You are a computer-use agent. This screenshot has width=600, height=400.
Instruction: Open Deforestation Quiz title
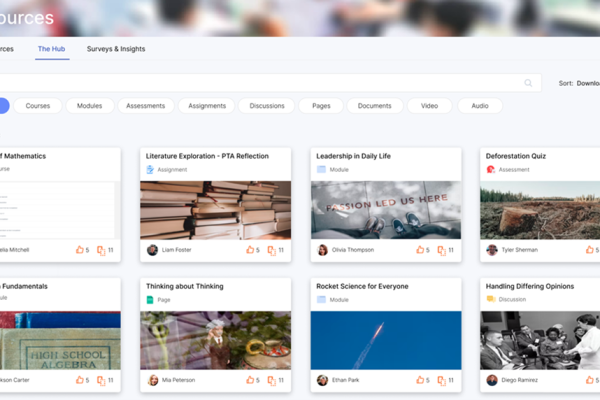pyautogui.click(x=515, y=156)
